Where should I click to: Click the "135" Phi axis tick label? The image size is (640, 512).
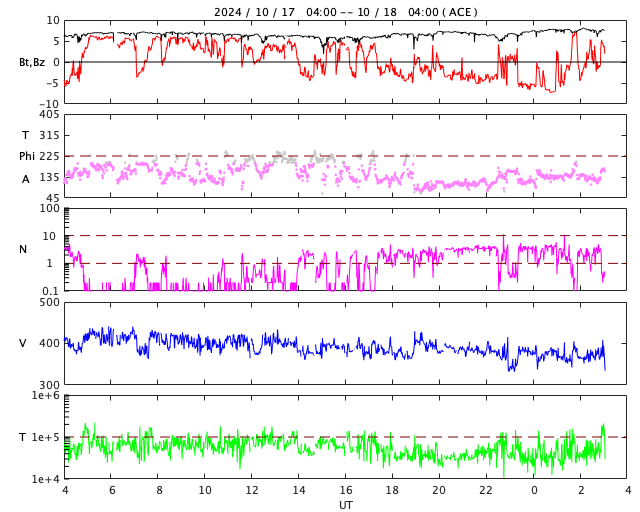click(x=49, y=177)
